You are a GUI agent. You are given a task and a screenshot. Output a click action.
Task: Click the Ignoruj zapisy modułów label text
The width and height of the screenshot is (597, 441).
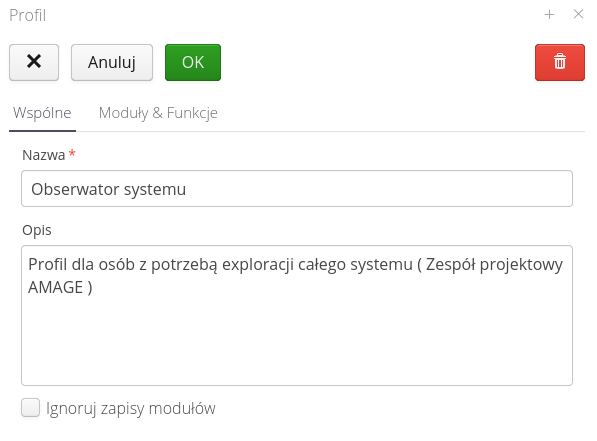click(x=131, y=408)
